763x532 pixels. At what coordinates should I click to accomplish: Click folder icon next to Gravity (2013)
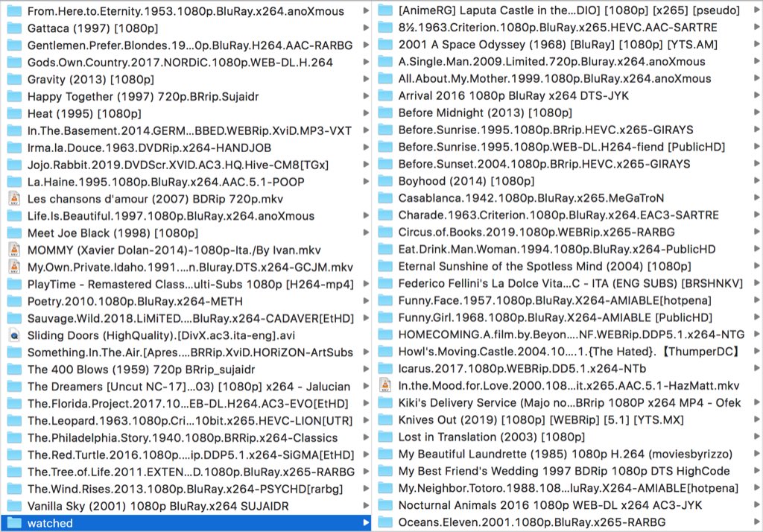coord(15,79)
